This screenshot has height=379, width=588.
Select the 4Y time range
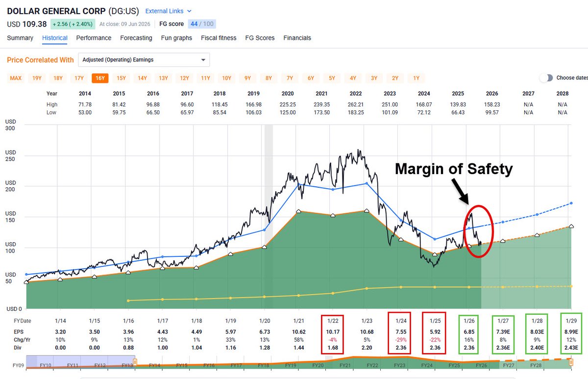coord(353,78)
